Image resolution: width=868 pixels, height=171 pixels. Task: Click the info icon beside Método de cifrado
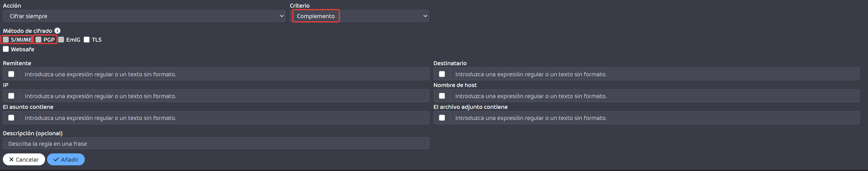pyautogui.click(x=57, y=31)
